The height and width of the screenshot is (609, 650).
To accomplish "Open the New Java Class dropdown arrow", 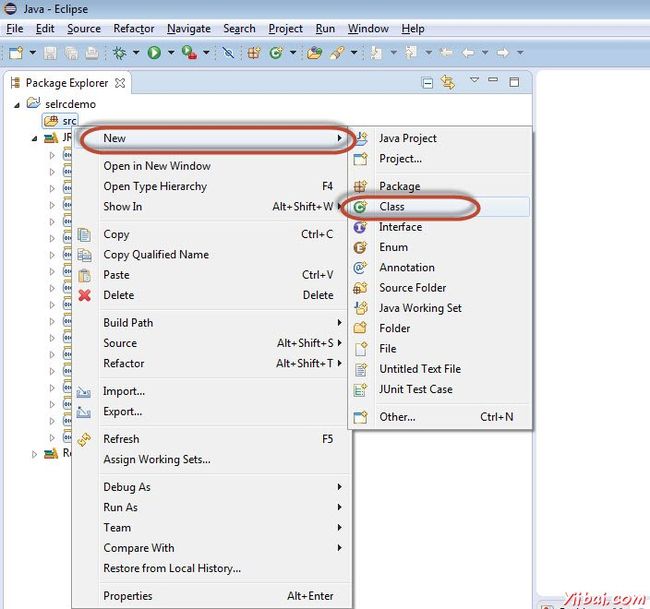I will (293, 53).
